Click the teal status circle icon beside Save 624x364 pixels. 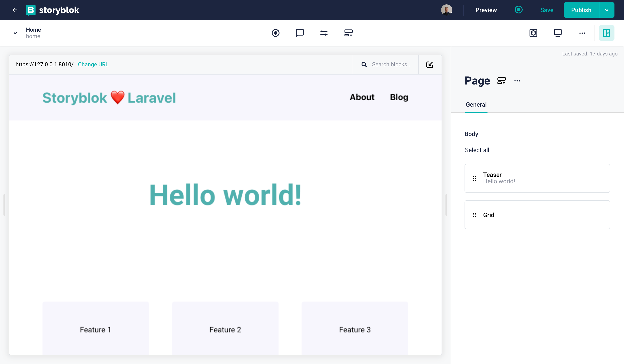pos(518,10)
